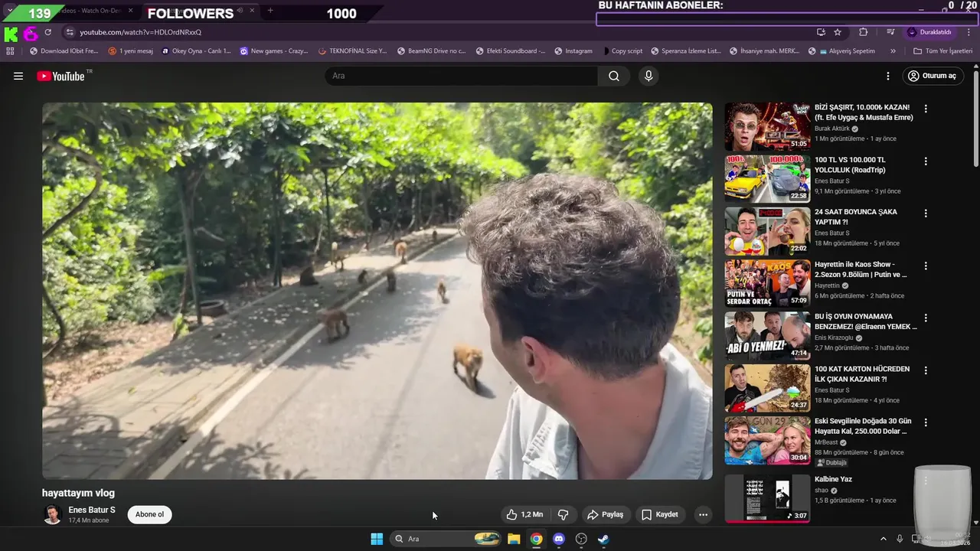Open a new browser tab with plus
Viewport: 980px width, 551px height.
point(270,11)
